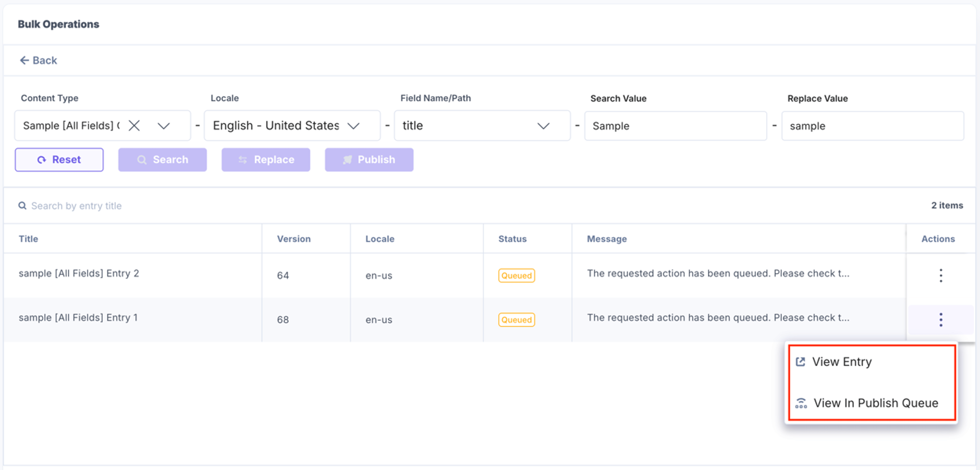
Task: Expand the Content Type dropdown chevron
Action: click(164, 126)
